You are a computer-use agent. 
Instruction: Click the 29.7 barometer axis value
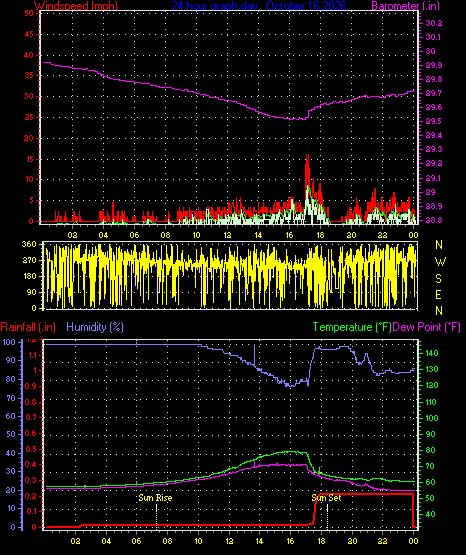[x=433, y=93]
